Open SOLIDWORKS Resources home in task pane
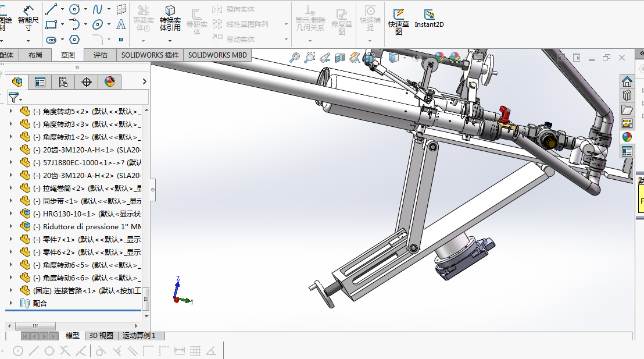Image resolution: width=644 pixels, height=359 pixels. [x=627, y=82]
